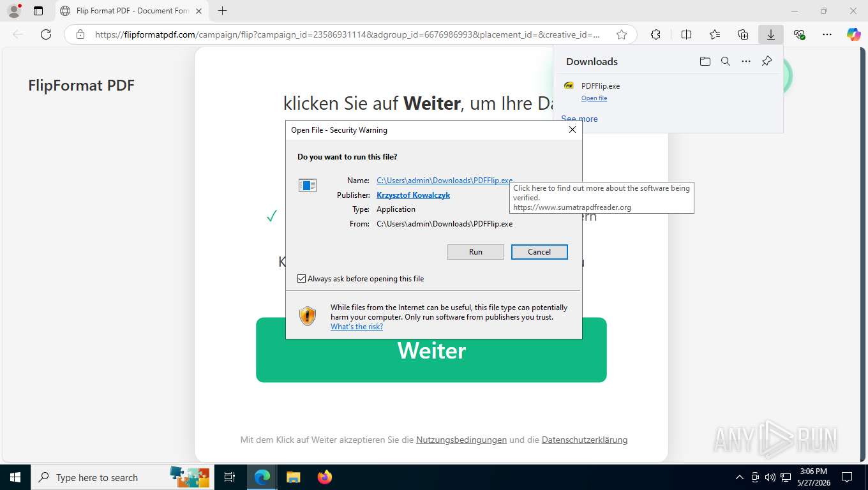This screenshot has height=490, width=868.
Task: Open the Nutzungsbedingungen link
Action: 461,440
